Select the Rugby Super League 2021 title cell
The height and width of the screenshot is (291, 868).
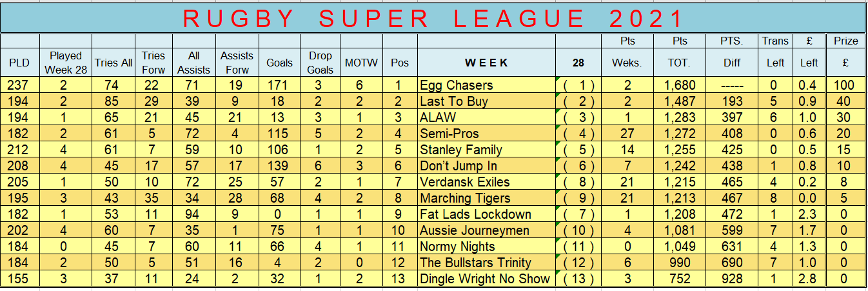coord(433,18)
